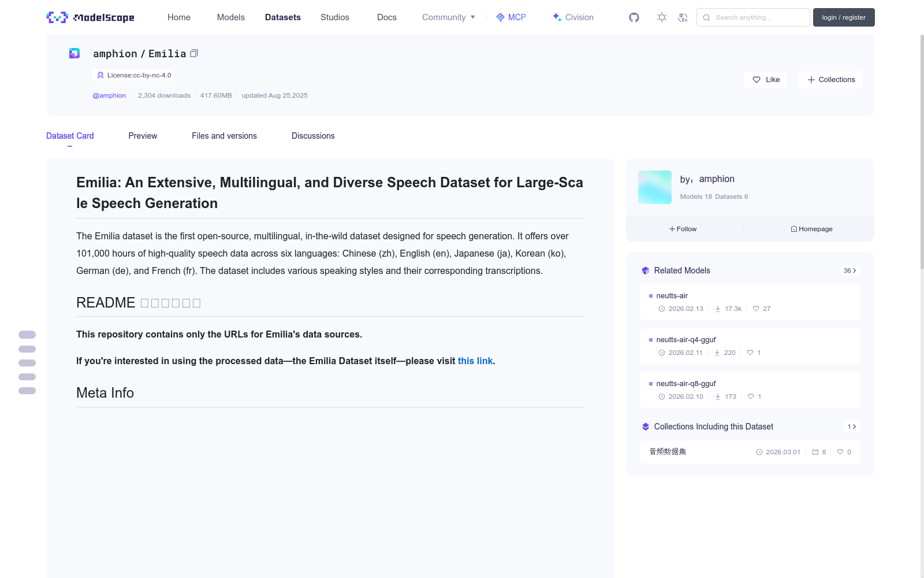Click the download icon in the neutts-air row
The width and height of the screenshot is (924, 578).
click(x=718, y=309)
